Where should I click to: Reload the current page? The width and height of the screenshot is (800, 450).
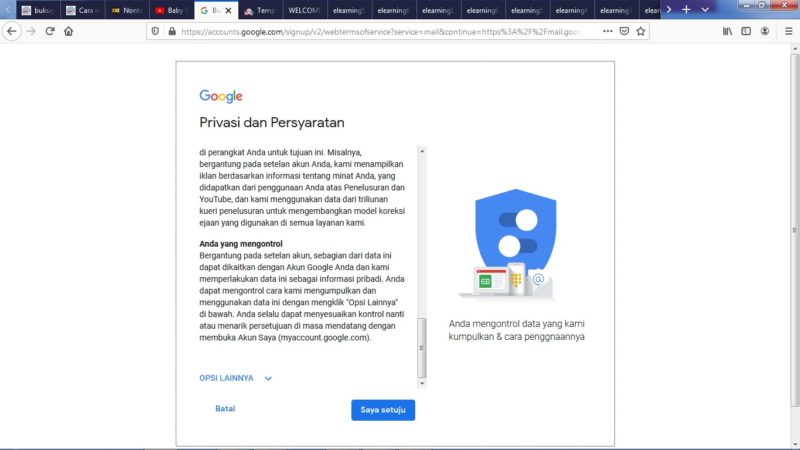50,31
